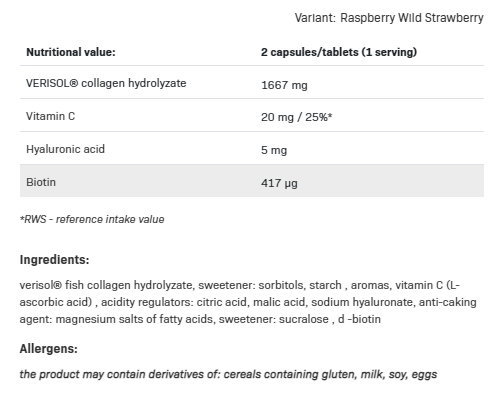The image size is (500, 393).
Task: Click the verisol fish collagen hydrolyzate text
Action: 106,285
